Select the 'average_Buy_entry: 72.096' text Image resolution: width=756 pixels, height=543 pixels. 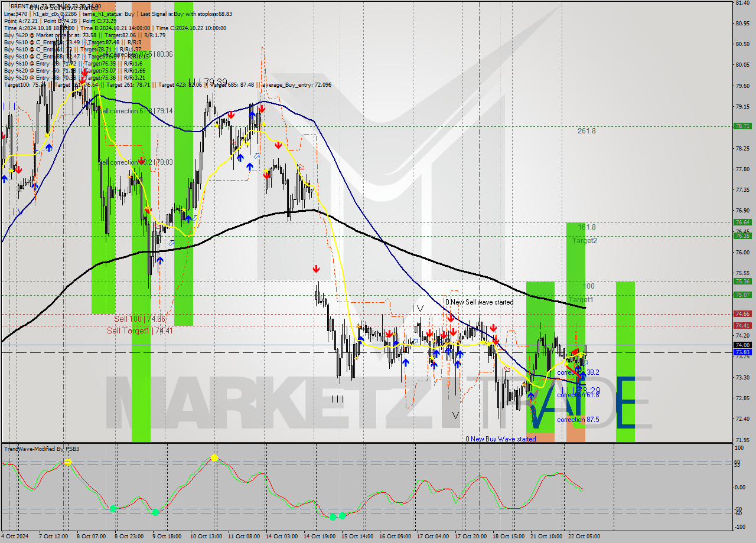point(297,84)
